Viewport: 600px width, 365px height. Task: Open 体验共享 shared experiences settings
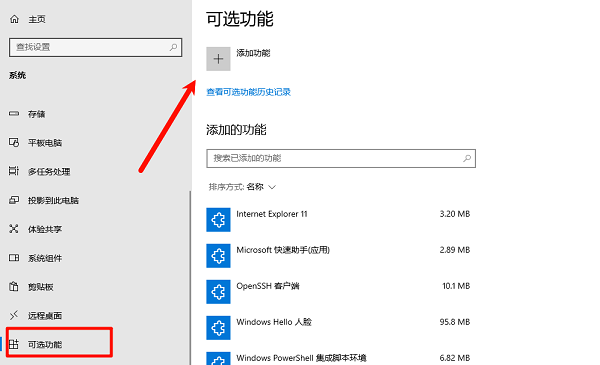(45, 229)
